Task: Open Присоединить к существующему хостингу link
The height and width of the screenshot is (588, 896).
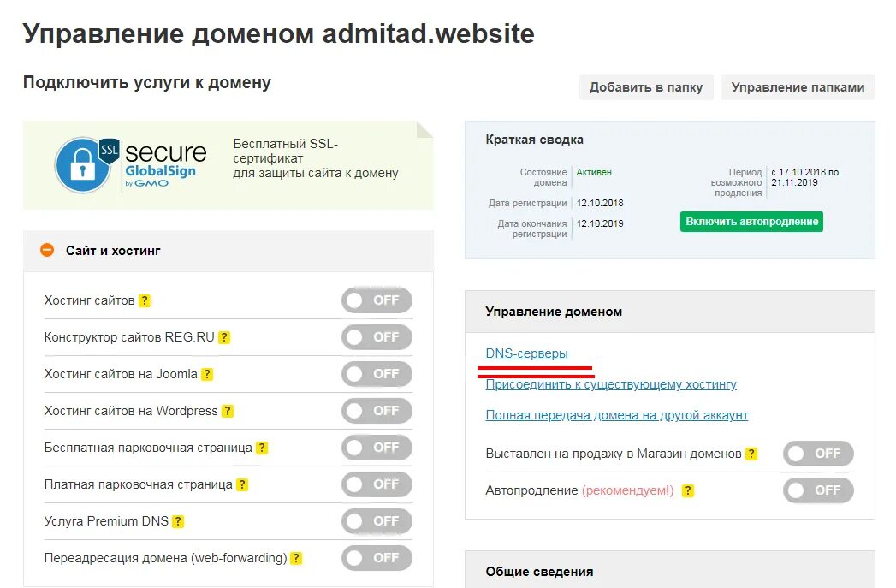Action: (x=611, y=384)
